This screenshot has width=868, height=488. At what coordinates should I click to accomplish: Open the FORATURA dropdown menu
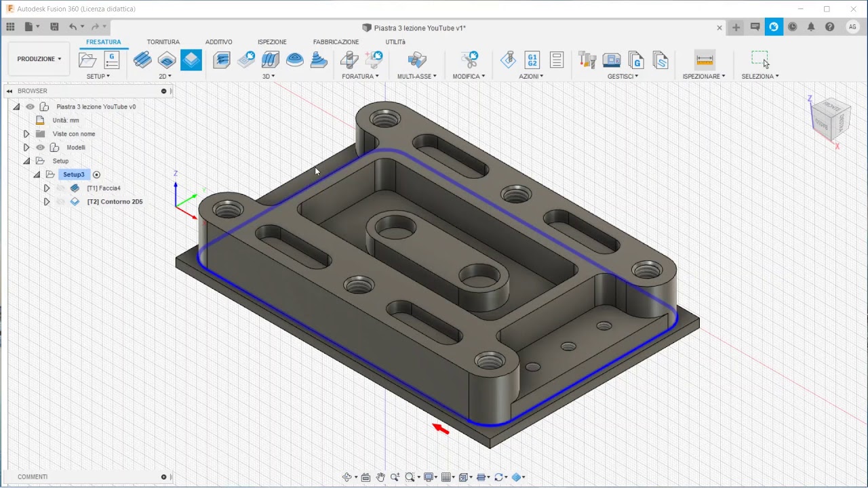(360, 76)
